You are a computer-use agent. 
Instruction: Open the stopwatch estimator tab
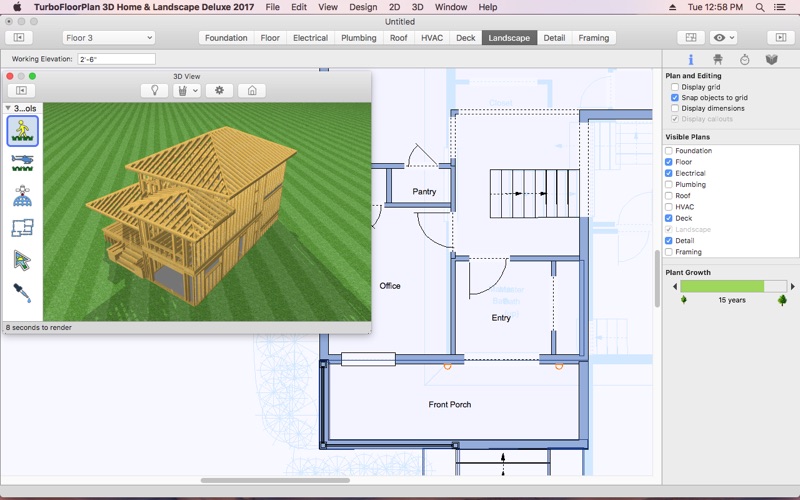click(745, 59)
